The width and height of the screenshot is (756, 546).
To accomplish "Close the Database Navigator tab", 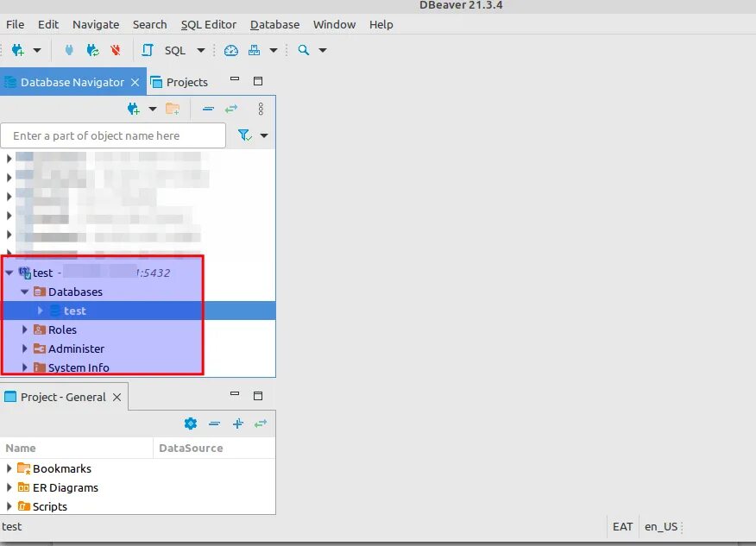I will click(x=135, y=83).
